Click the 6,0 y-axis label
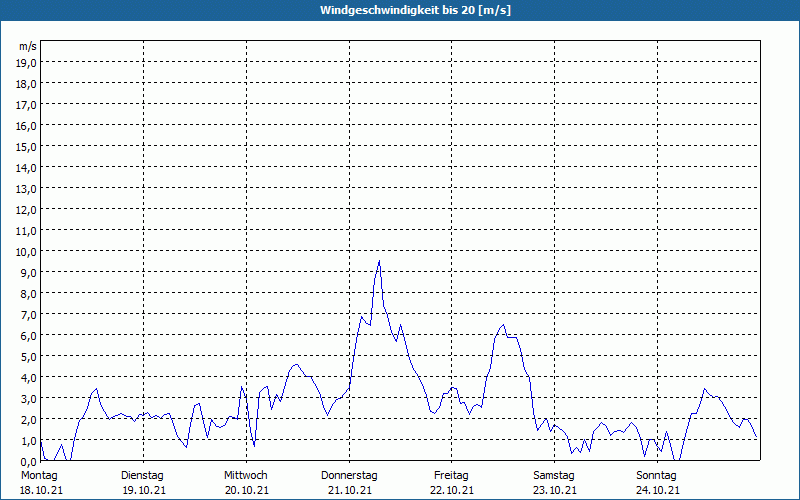 click(28, 336)
